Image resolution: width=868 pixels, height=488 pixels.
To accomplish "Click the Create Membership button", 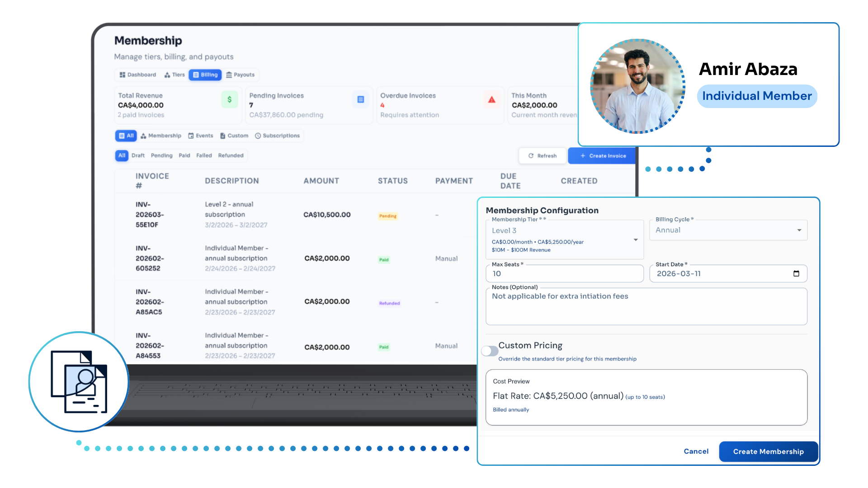I will (x=768, y=451).
